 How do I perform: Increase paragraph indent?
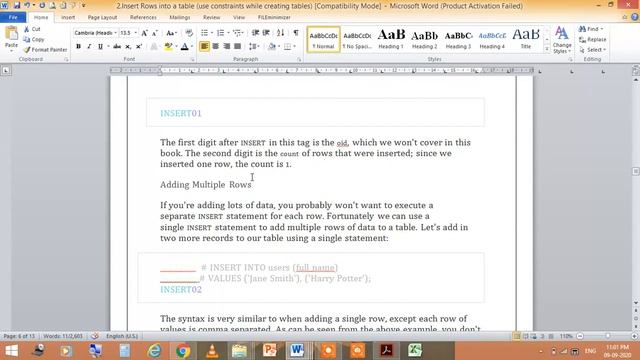pyautogui.click(x=266, y=33)
